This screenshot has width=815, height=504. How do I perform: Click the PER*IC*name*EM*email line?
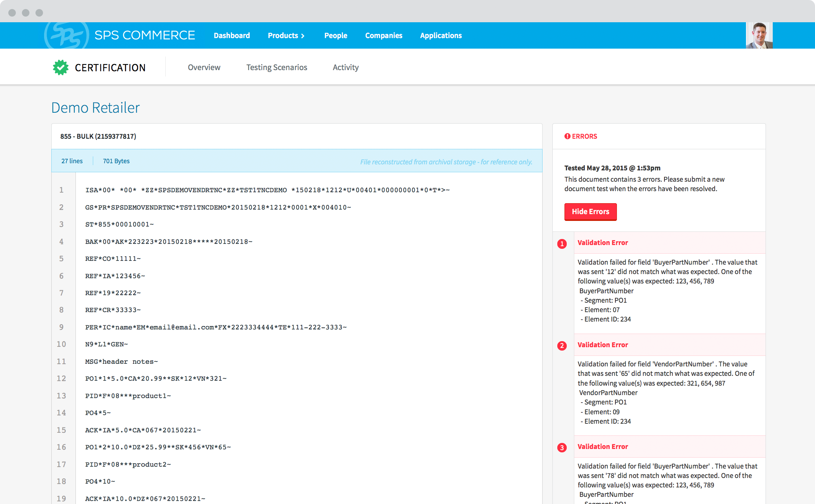(x=216, y=327)
